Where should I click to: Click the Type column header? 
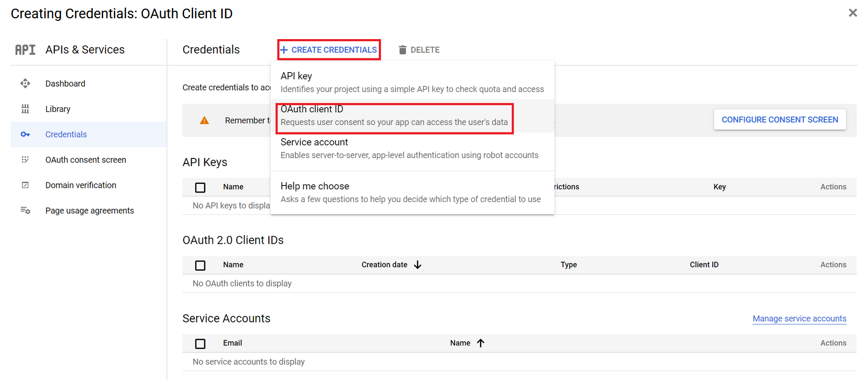coord(569,265)
